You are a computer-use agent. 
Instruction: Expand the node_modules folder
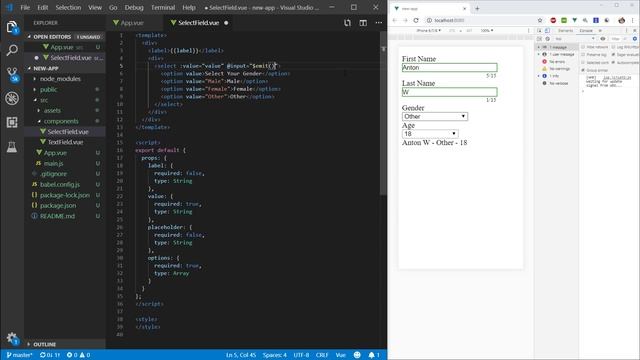[60, 79]
